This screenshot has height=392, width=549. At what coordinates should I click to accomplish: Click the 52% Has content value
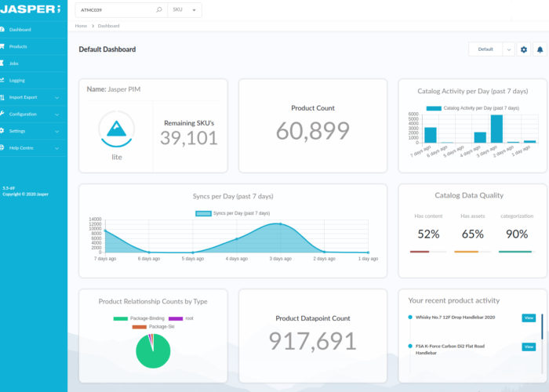[x=428, y=234]
